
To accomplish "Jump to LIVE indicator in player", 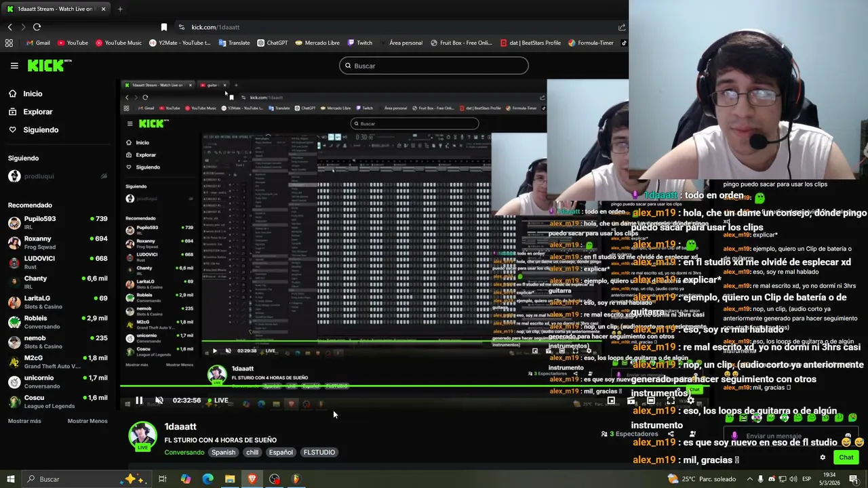I will tap(218, 401).
